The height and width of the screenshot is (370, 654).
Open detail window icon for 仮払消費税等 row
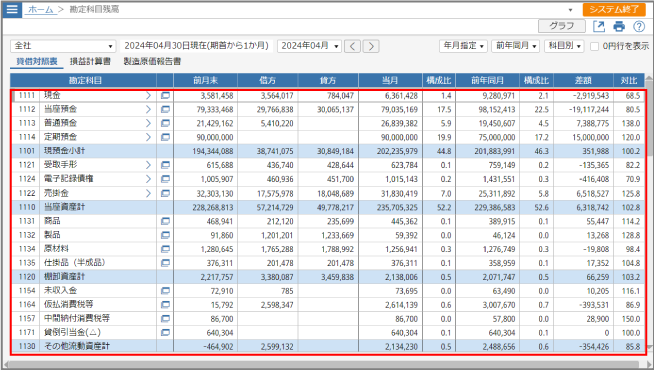(x=165, y=305)
